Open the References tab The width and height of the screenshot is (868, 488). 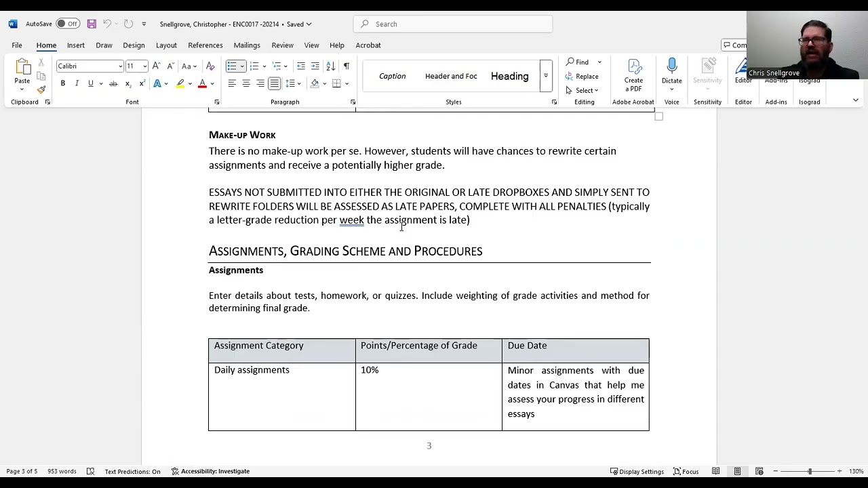(205, 45)
